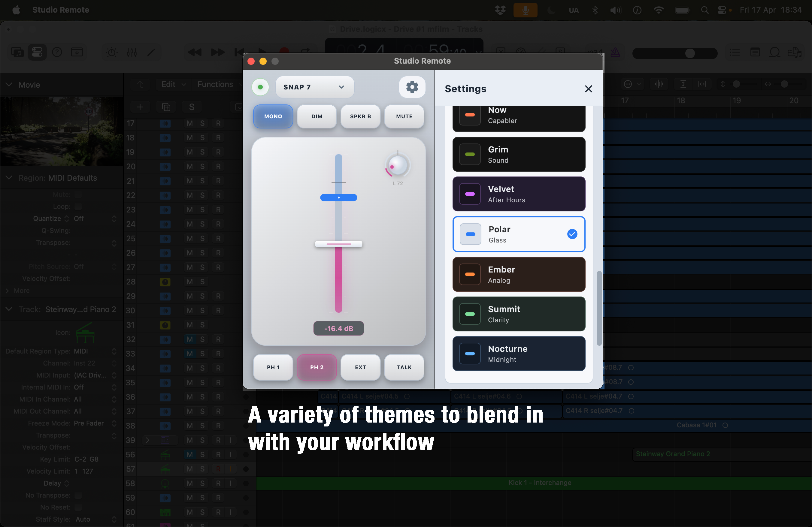The height and width of the screenshot is (527, 812).
Task: Click the Help question mark icon
Action: [x=57, y=52]
